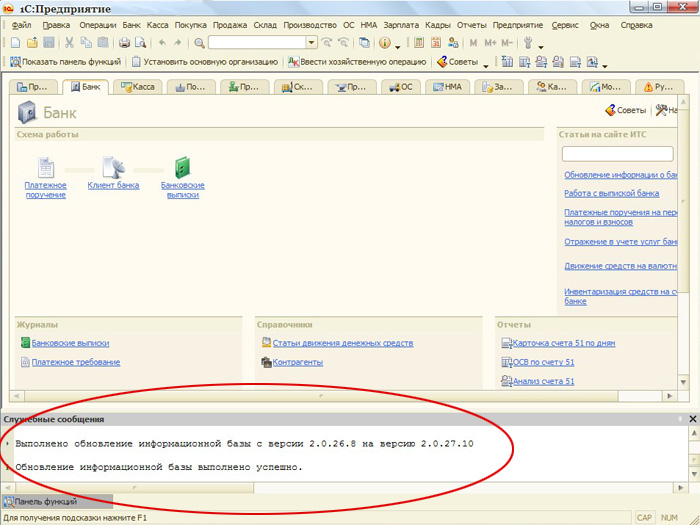This screenshot has width=700, height=525.
Task: Click first report icon after Советы
Action: click(507, 62)
